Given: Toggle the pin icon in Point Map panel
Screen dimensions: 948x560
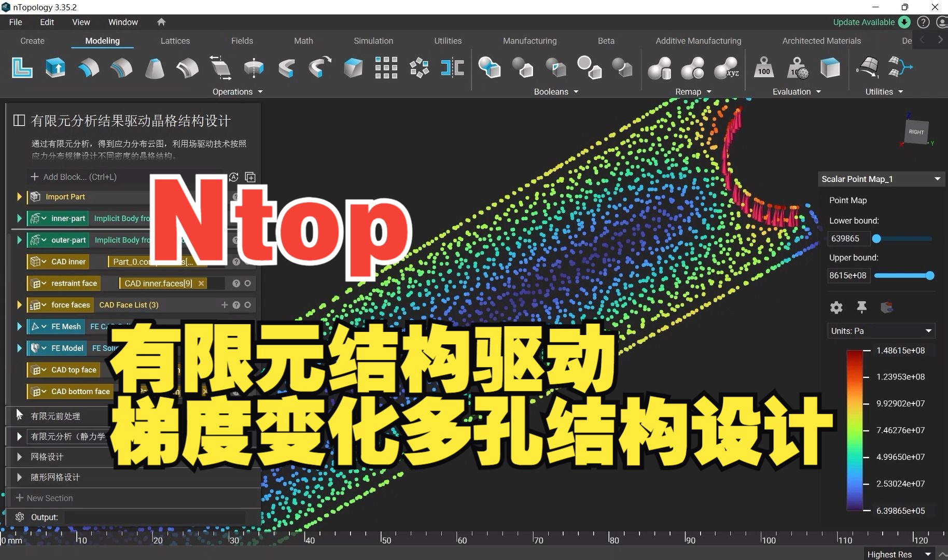Looking at the screenshot, I should (x=861, y=307).
